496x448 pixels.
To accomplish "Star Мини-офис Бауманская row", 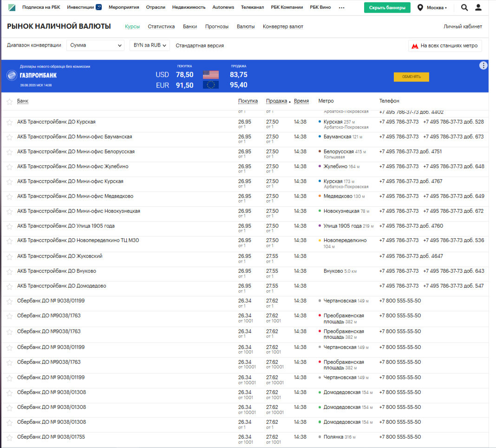I will pos(9,138).
